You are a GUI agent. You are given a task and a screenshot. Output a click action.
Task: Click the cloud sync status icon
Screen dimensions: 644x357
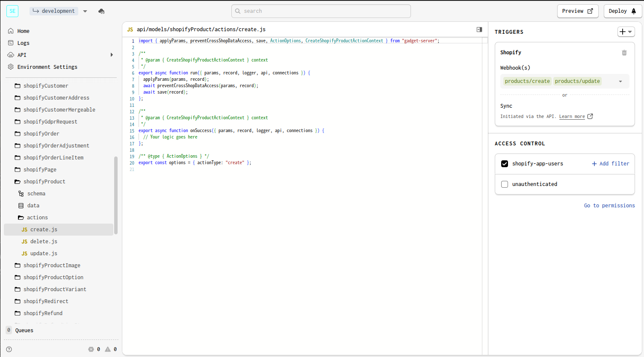coord(101,11)
